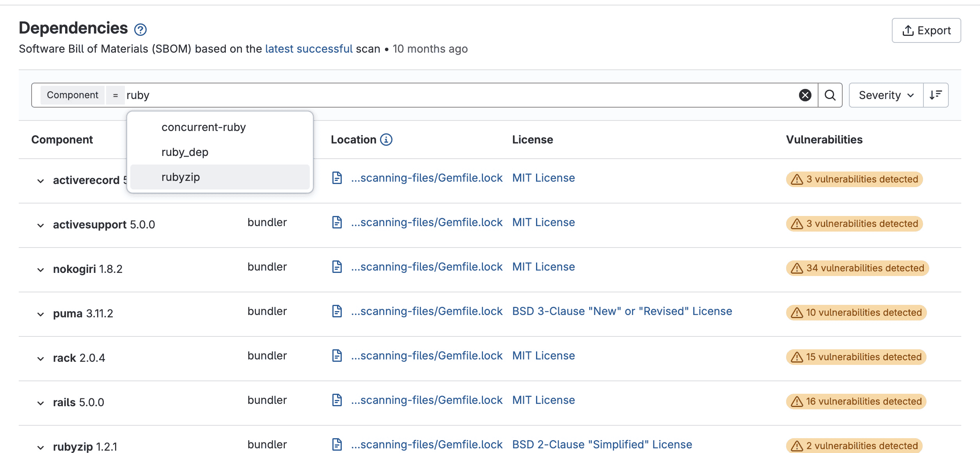The width and height of the screenshot is (980, 453).
Task: Toggle the sort direction icon next to Severity
Action: 935,95
